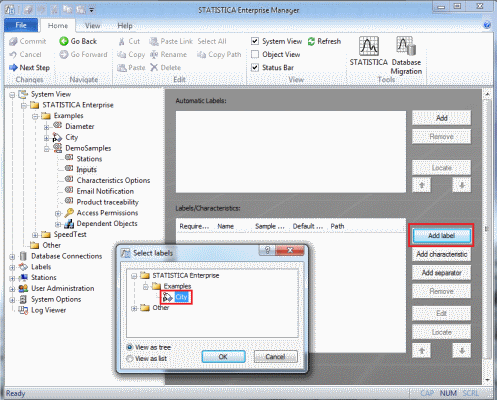Click the help question mark in ribbon corner
The width and height of the screenshot is (497, 400).
point(487,25)
